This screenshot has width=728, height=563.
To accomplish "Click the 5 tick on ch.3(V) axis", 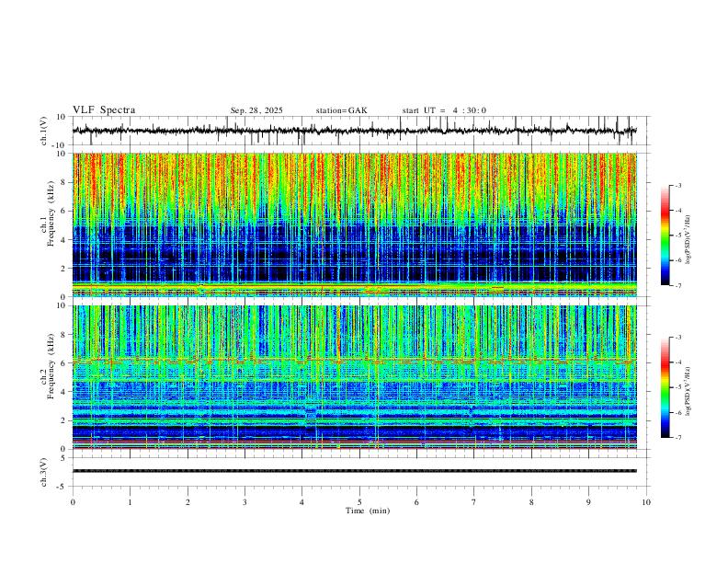I will point(63,458).
